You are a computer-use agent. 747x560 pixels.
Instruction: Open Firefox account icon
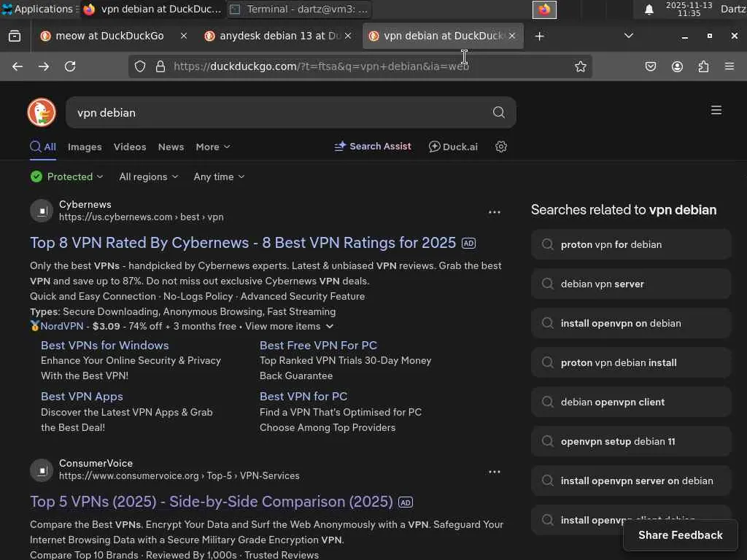pos(677,66)
